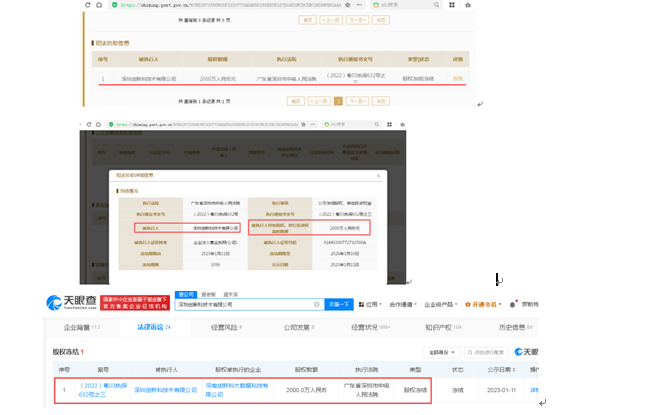
Task: Go home in the browser with the dimmed dialog
Action: click(x=99, y=125)
